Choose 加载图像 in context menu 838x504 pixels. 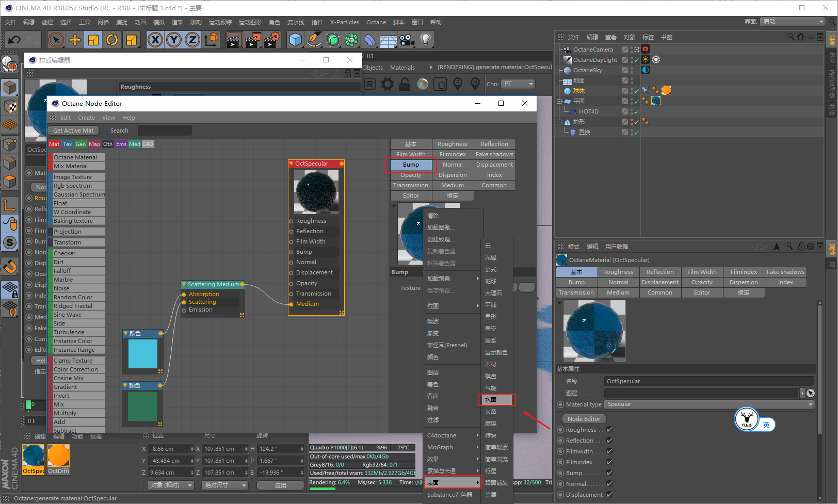pyautogui.click(x=440, y=227)
